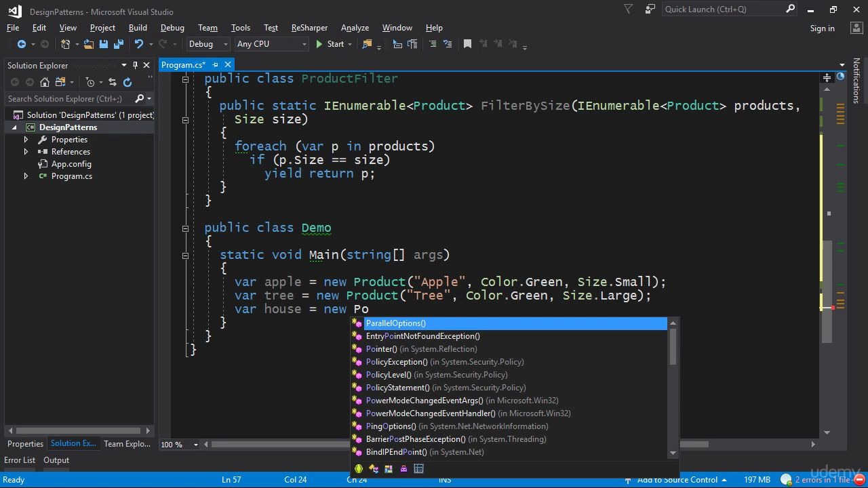Click the Start debugging icon
Image resolution: width=868 pixels, height=488 pixels.
pos(319,43)
